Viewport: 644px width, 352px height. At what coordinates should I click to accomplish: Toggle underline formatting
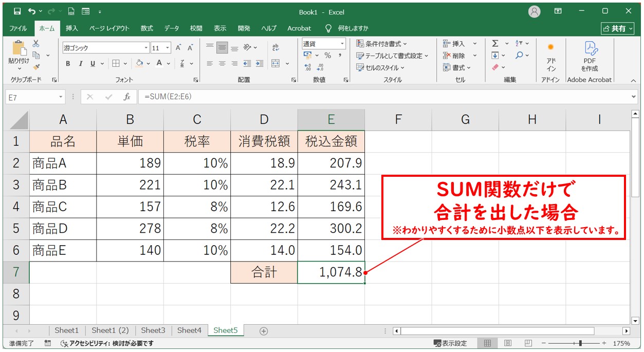pyautogui.click(x=93, y=64)
